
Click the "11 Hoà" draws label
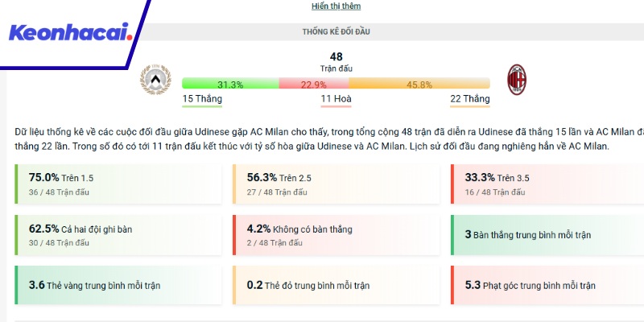336,99
